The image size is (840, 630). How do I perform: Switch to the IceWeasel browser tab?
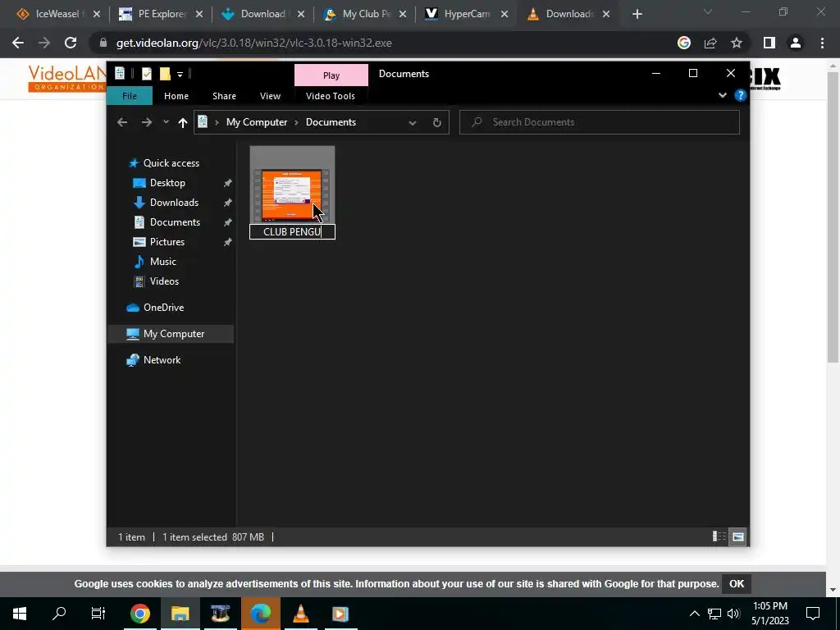pyautogui.click(x=57, y=14)
